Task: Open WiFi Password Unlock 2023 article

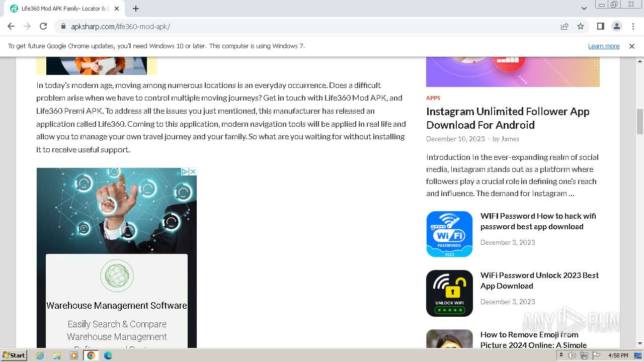Action: pos(539,281)
